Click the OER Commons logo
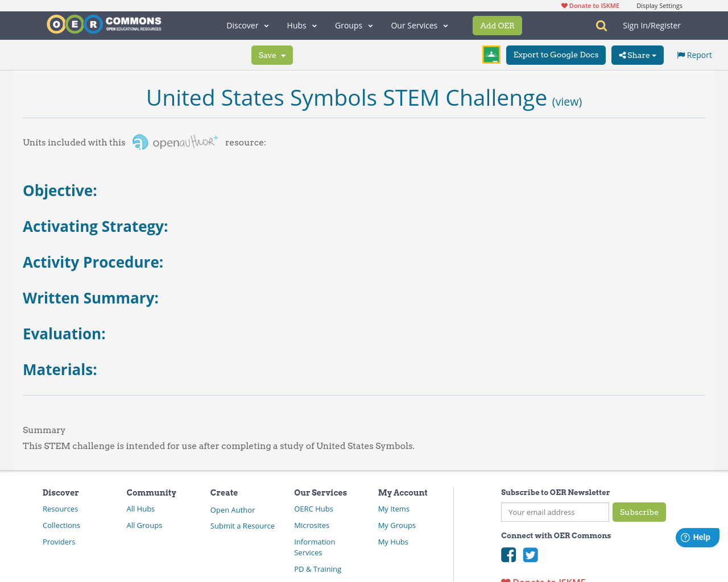Image resolution: width=728 pixels, height=582 pixels. click(104, 24)
